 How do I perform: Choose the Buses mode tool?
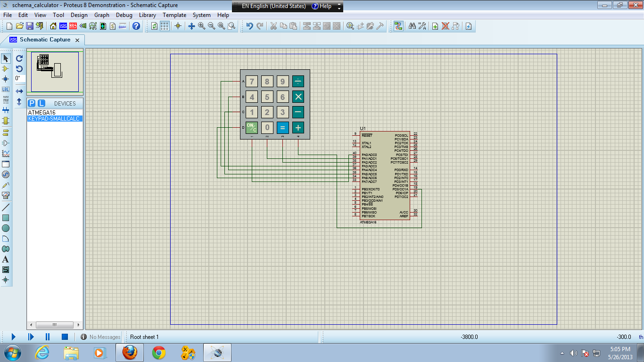pyautogui.click(x=6, y=110)
